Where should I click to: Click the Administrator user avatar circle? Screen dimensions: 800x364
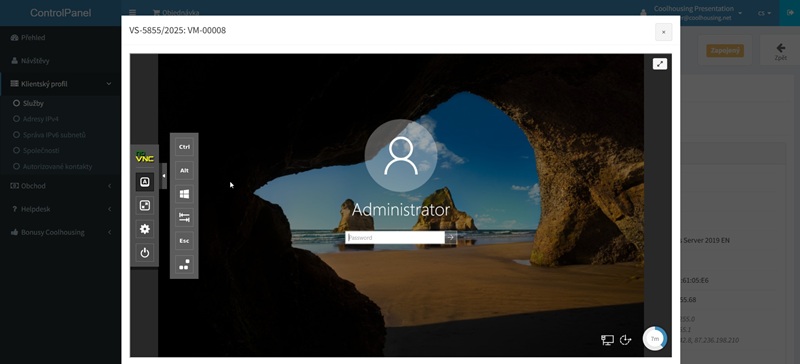tap(401, 156)
